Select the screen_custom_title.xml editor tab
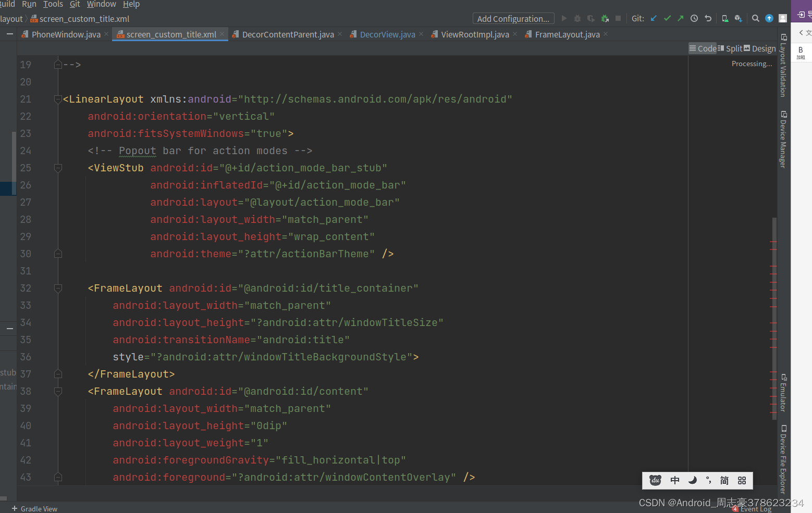 (170, 34)
